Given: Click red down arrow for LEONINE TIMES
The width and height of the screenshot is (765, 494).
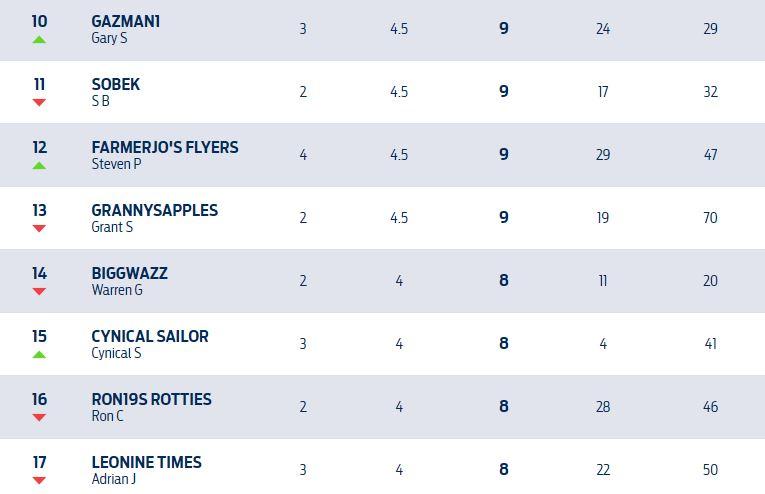Looking at the screenshot, I should 39,480.
